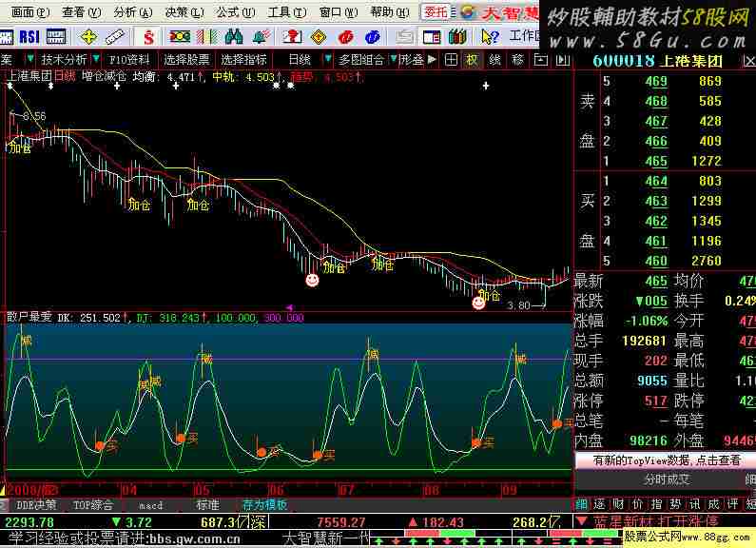Click the red trophy icon
756x548 pixels.
pyautogui.click(x=292, y=37)
